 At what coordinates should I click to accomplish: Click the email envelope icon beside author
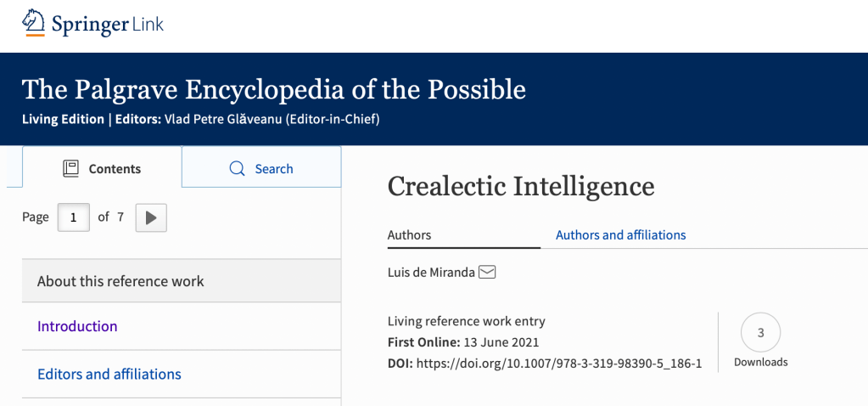487,272
